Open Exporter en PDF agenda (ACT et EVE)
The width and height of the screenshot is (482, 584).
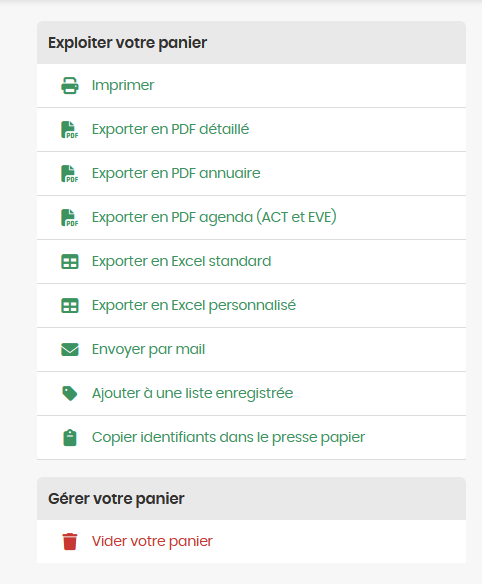pyautogui.click(x=214, y=217)
